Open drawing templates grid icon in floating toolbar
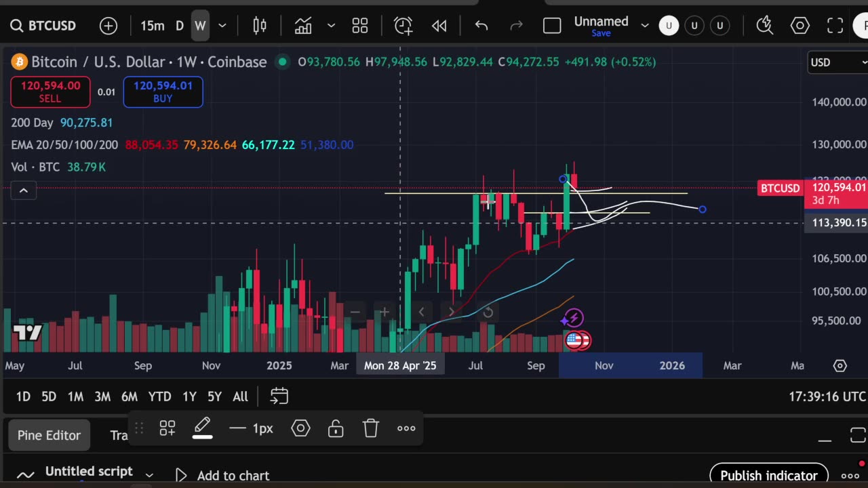The height and width of the screenshot is (488, 868). click(167, 428)
